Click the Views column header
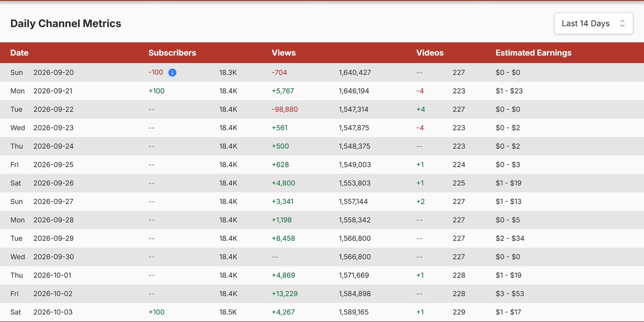Viewport: 644px width, 322px height. (x=284, y=53)
